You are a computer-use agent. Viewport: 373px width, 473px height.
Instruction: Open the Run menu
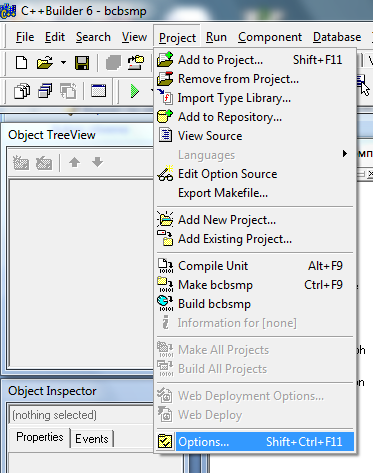pos(216,37)
